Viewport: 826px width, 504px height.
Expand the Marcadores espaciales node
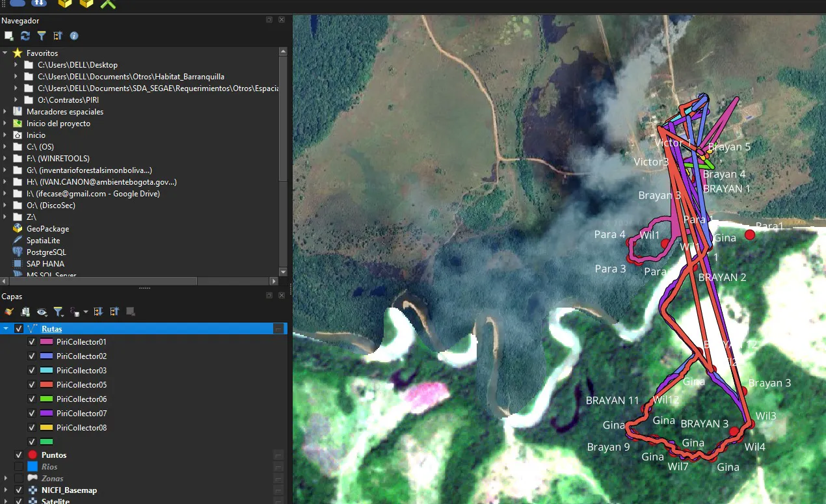pos(5,112)
